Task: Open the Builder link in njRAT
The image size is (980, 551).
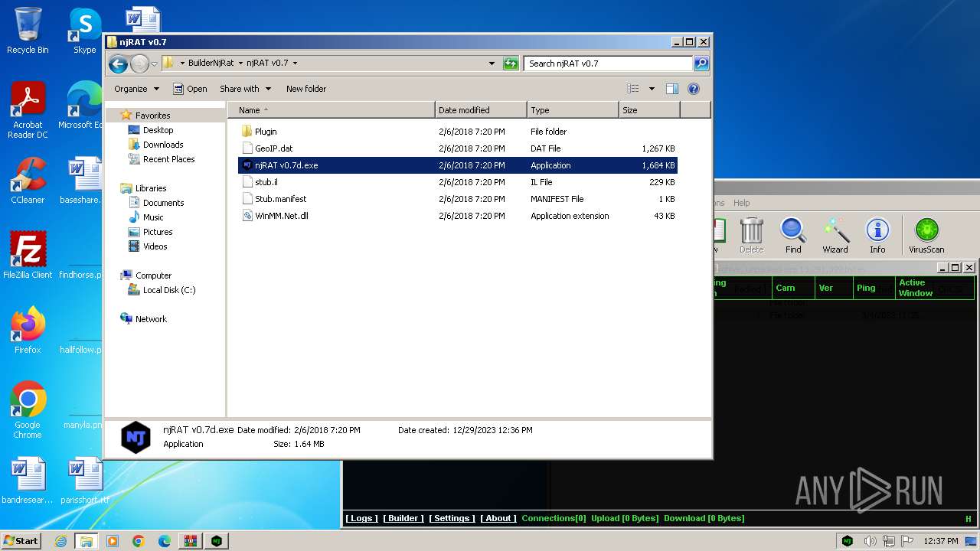Action: 403,518
